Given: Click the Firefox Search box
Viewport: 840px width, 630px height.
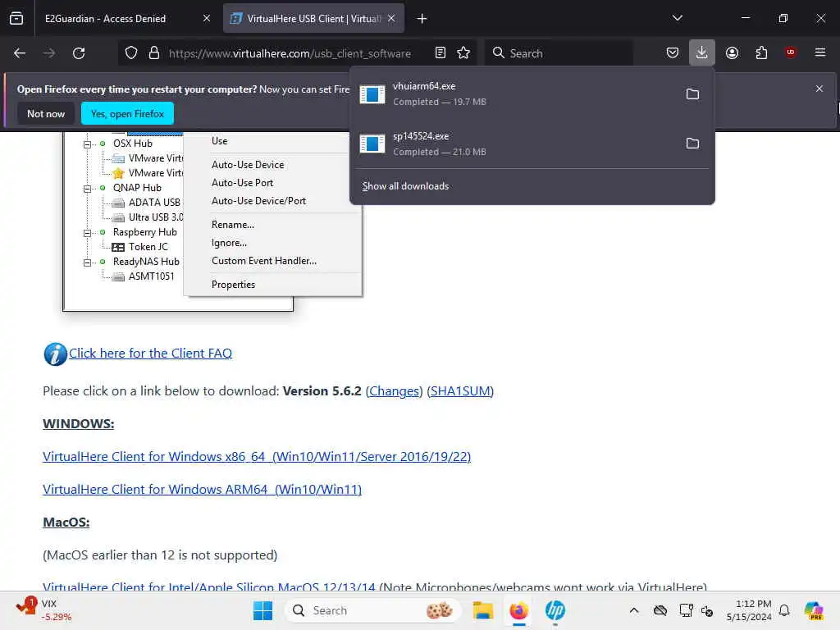Looking at the screenshot, I should (x=558, y=53).
